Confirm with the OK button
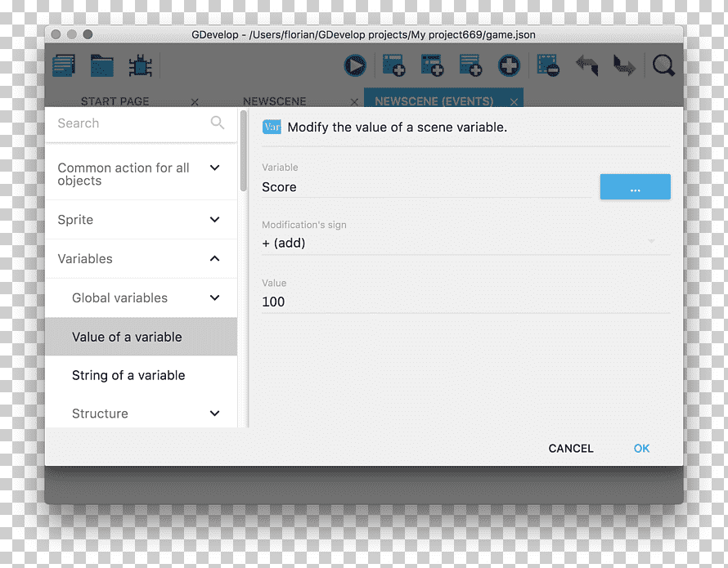 point(641,449)
